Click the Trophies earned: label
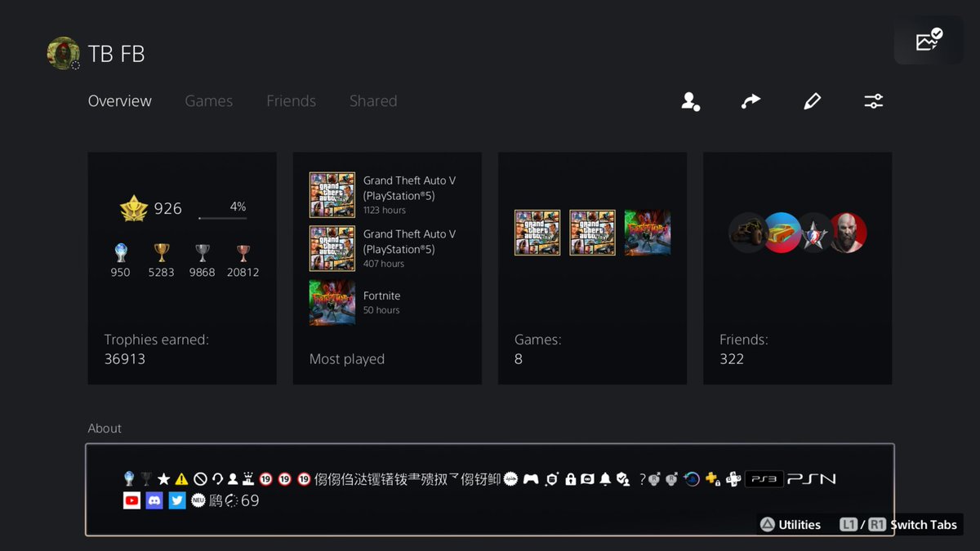980x551 pixels. pos(157,340)
